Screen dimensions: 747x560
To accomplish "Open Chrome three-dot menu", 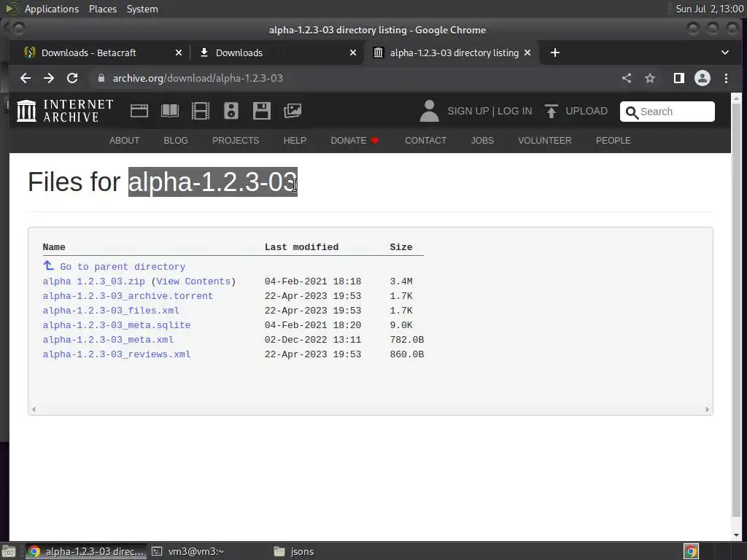I will pos(726,78).
